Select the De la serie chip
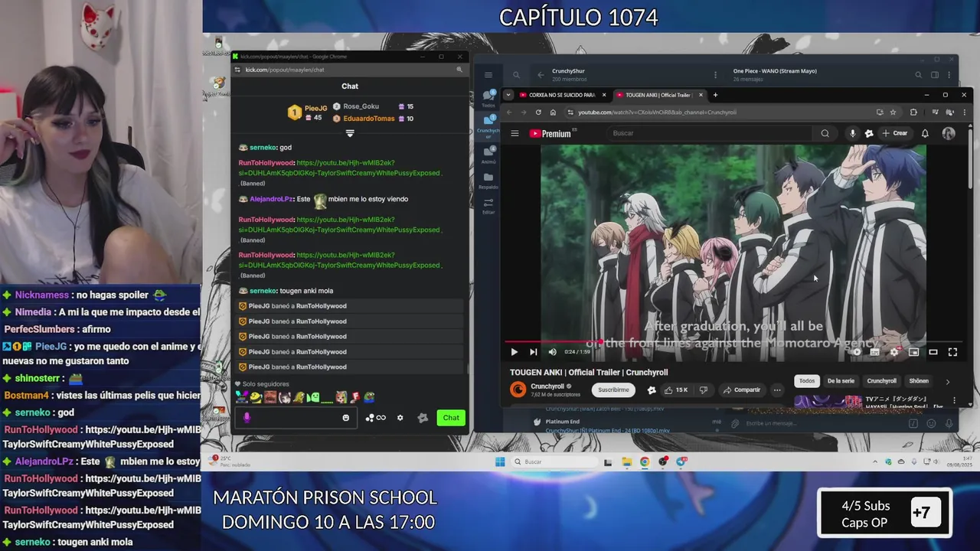 click(x=841, y=380)
